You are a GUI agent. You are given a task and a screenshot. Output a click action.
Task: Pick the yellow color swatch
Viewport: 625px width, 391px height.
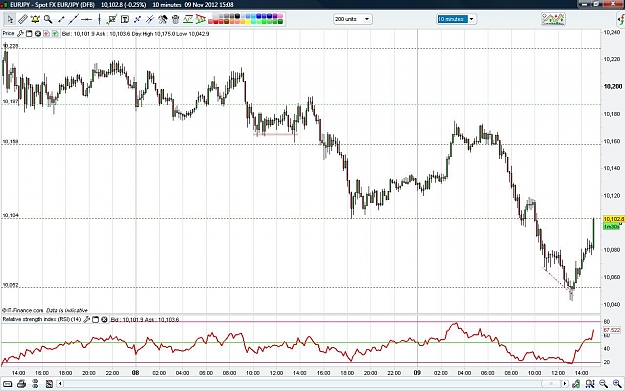(247, 22)
